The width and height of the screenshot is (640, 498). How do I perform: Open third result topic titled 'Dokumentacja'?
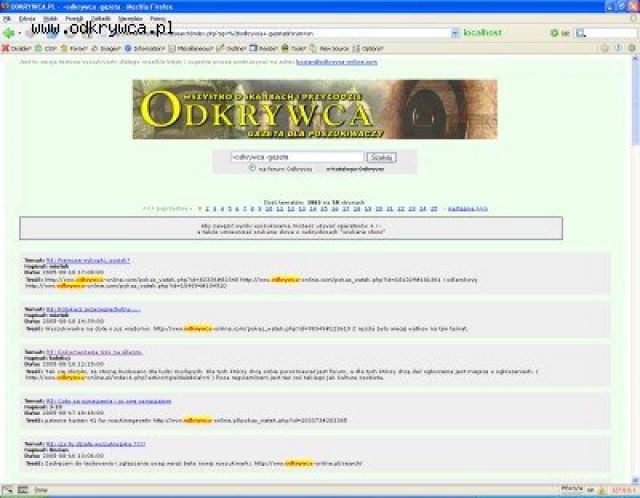(x=94, y=352)
